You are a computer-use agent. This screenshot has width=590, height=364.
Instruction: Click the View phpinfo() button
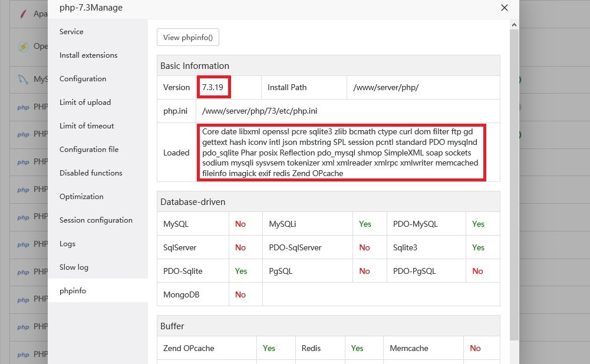[x=188, y=37]
